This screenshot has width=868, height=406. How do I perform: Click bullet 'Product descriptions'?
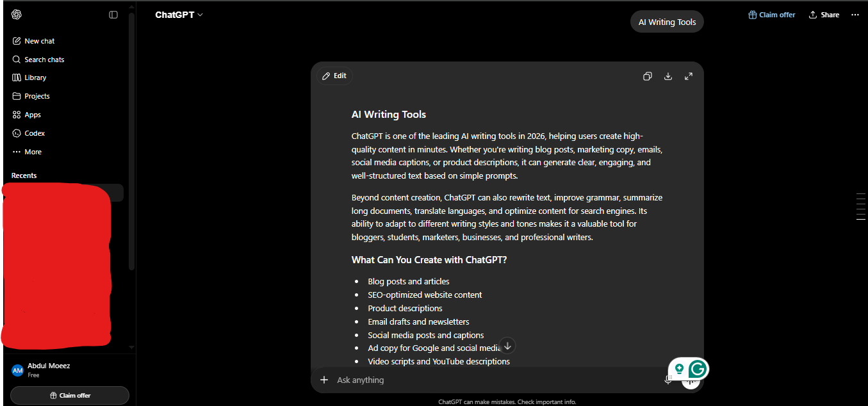tap(405, 308)
